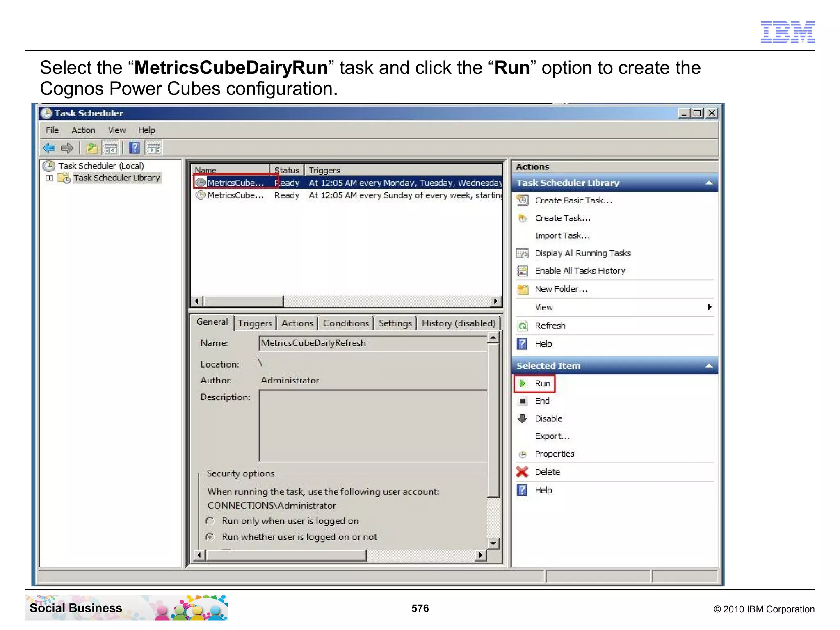This screenshot has height=630, width=840.
Task: Switch to the Conditions tab
Action: (x=346, y=323)
